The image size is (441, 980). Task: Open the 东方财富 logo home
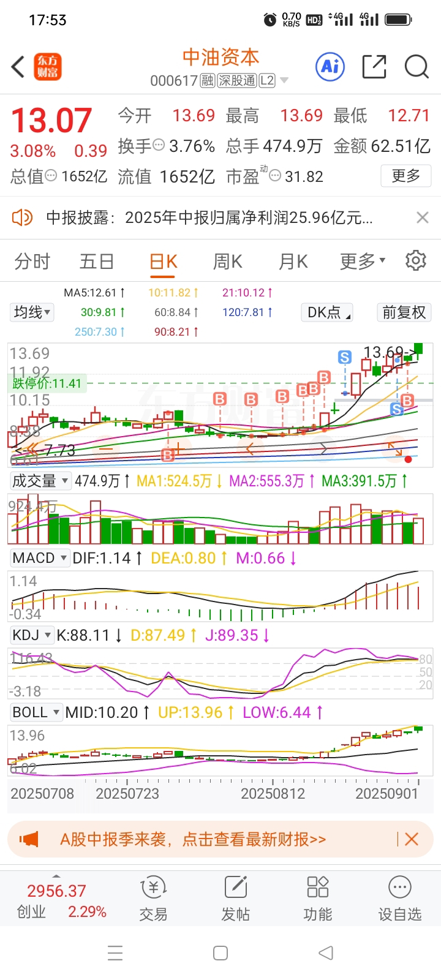coord(47,67)
